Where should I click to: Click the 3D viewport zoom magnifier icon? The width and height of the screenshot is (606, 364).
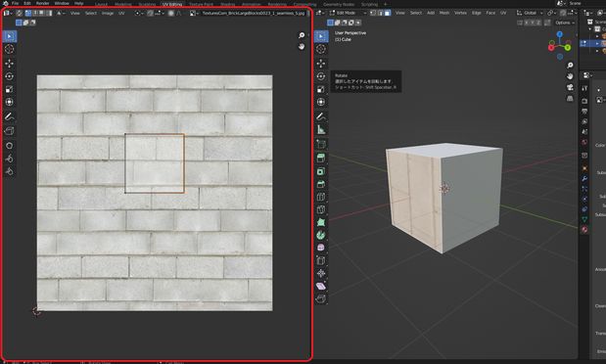click(570, 66)
